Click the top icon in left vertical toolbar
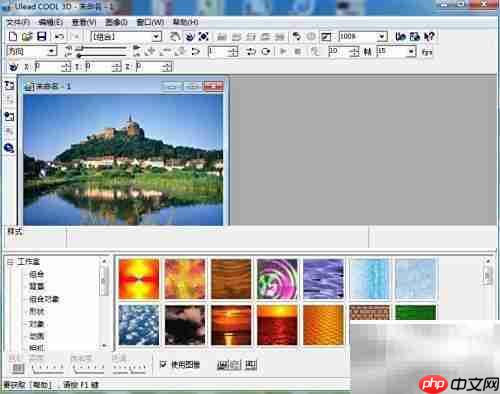This screenshot has width=500, height=394. pos(9,85)
